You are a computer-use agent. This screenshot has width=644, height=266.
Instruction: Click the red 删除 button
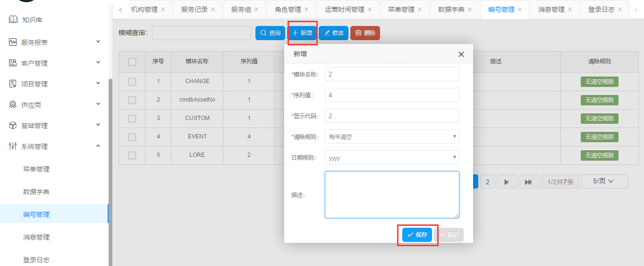pyautogui.click(x=365, y=33)
